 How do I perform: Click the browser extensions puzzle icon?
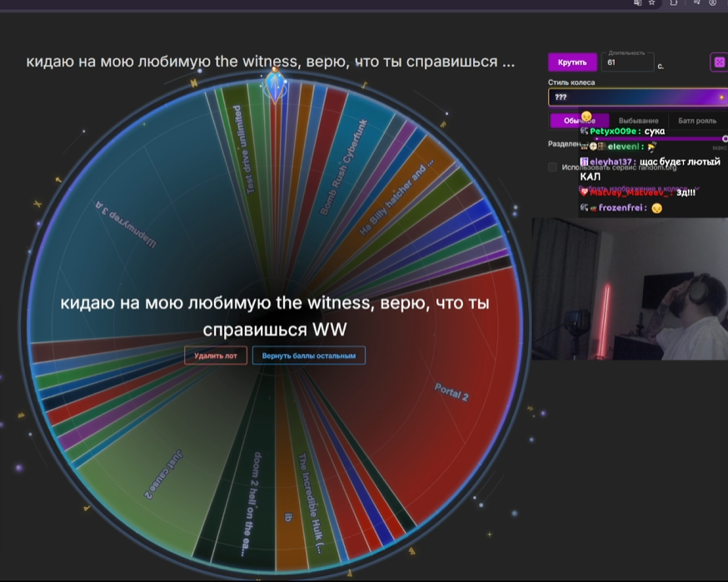point(674,2)
